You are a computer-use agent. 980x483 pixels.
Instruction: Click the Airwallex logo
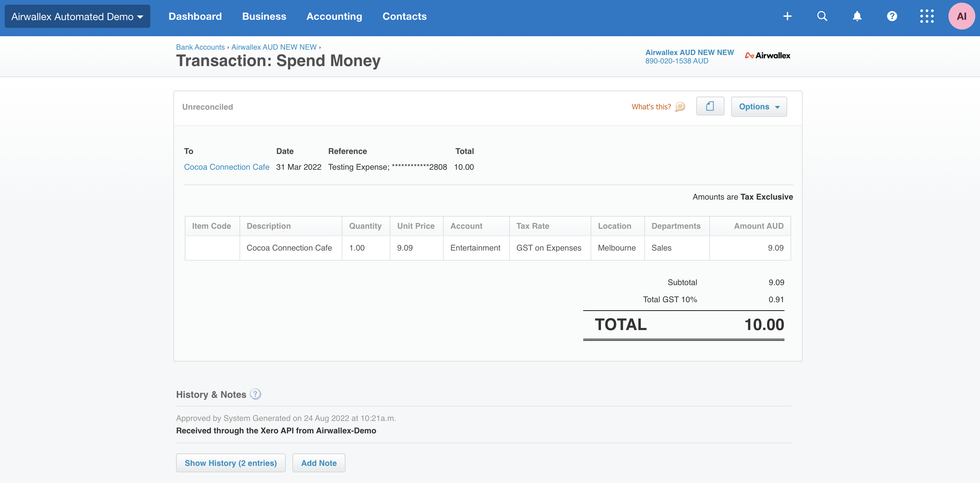[x=767, y=56]
